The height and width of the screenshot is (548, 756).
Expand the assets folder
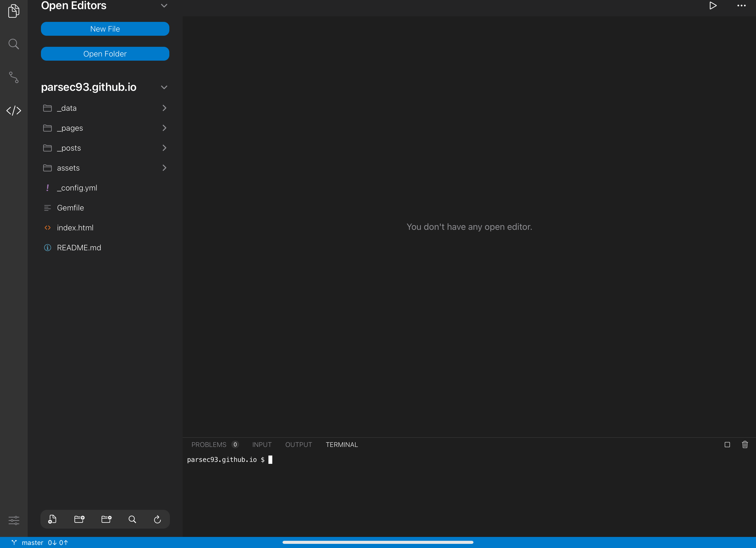point(164,168)
